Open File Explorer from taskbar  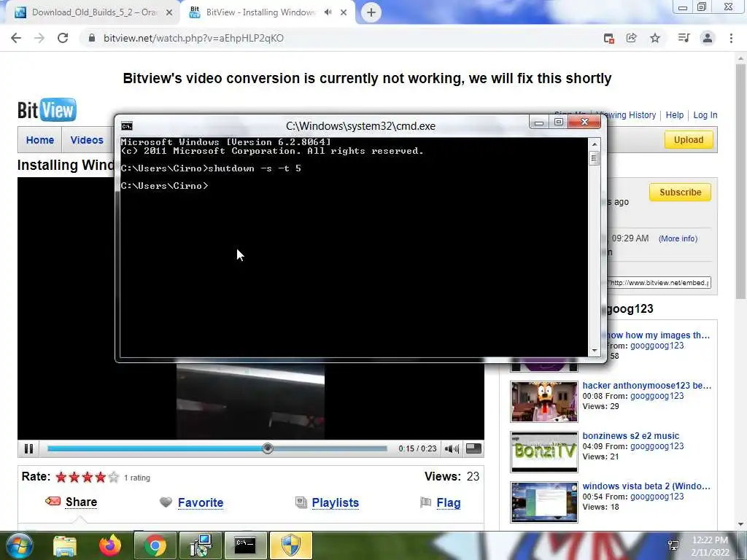(65, 545)
